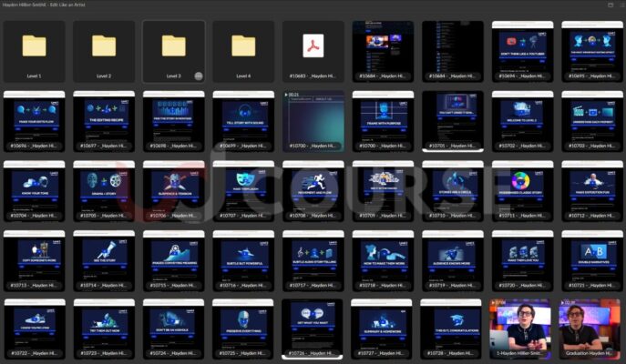Select the Level 3 folder icon
The width and height of the screenshot is (626, 364).
pos(173,46)
